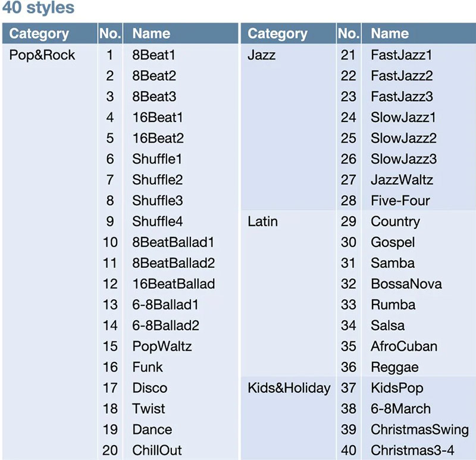Viewport: 476px width, 460px height.
Task: Click the Shuffle3 style entry
Action: [x=158, y=201]
